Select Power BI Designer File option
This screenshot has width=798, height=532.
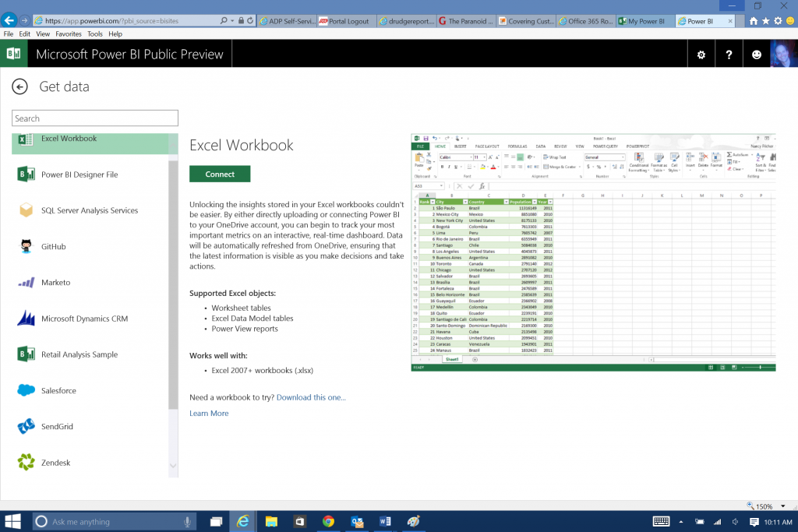(x=79, y=174)
